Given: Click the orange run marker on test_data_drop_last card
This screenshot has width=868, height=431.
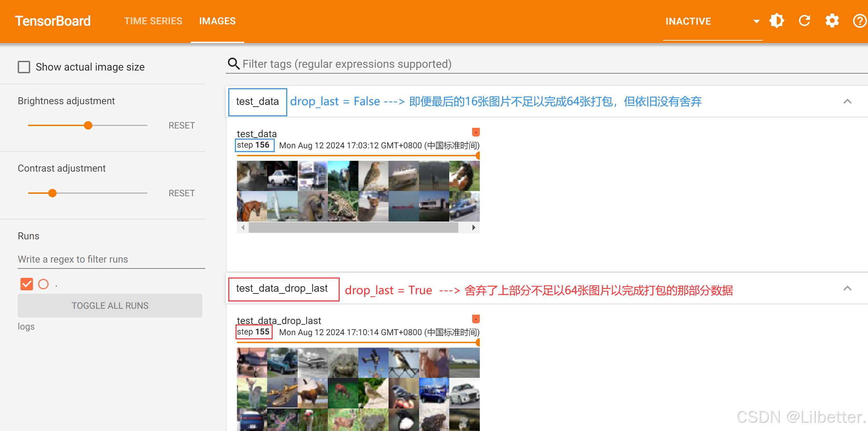Looking at the screenshot, I should coord(476,319).
